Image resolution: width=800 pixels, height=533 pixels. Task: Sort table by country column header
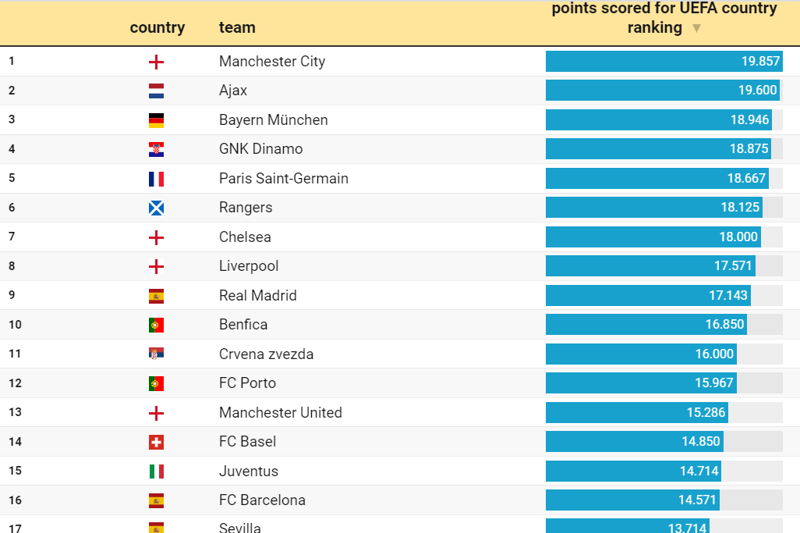point(157,28)
